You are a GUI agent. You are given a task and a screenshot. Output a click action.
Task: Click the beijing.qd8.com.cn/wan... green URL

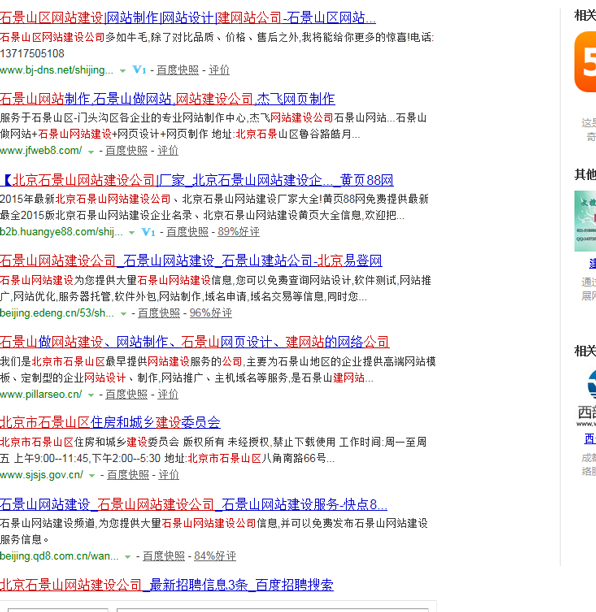[x=59, y=556]
